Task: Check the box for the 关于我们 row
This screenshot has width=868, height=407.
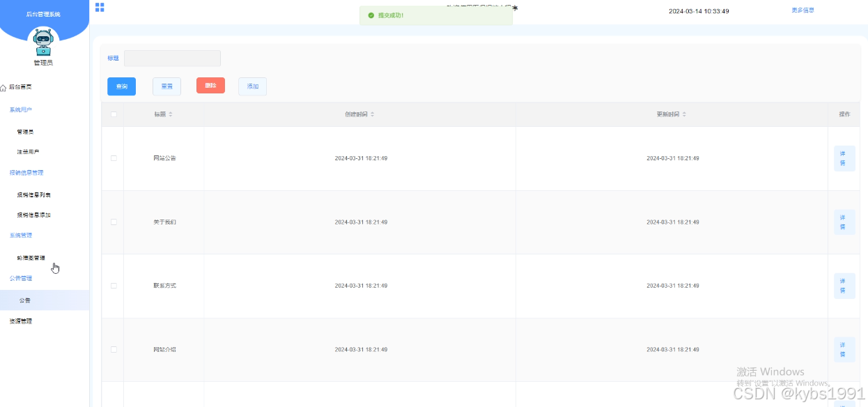Action: pos(114,222)
